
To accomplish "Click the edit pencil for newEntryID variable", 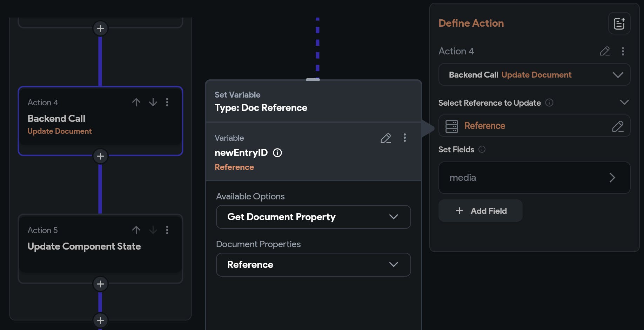I will coord(385,138).
